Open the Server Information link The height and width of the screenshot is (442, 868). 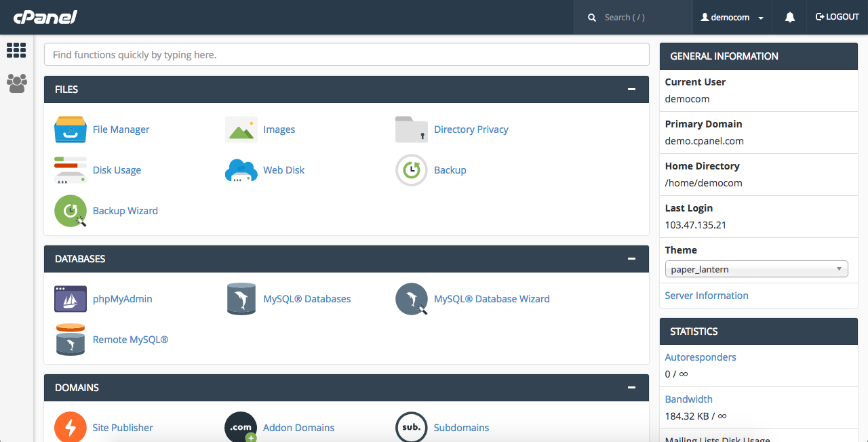707,296
